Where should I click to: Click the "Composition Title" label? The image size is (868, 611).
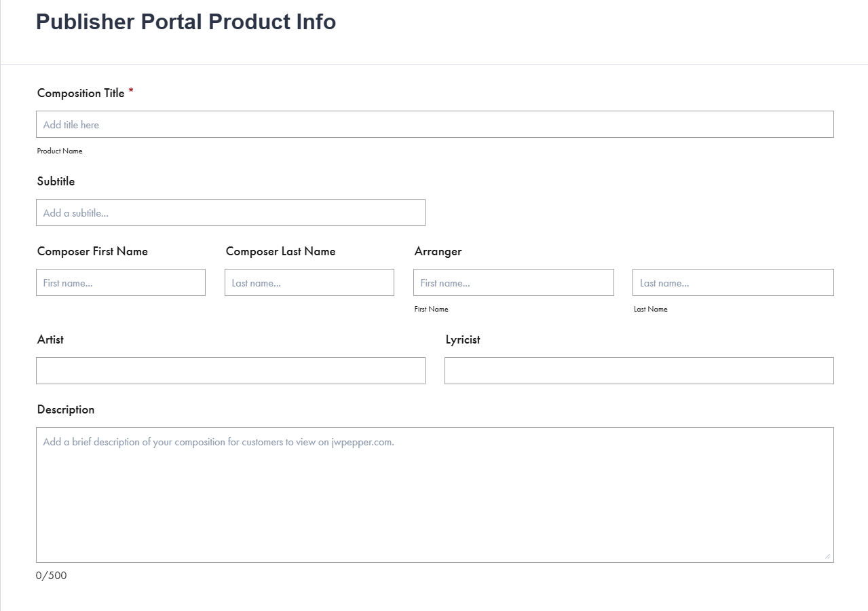(x=81, y=93)
